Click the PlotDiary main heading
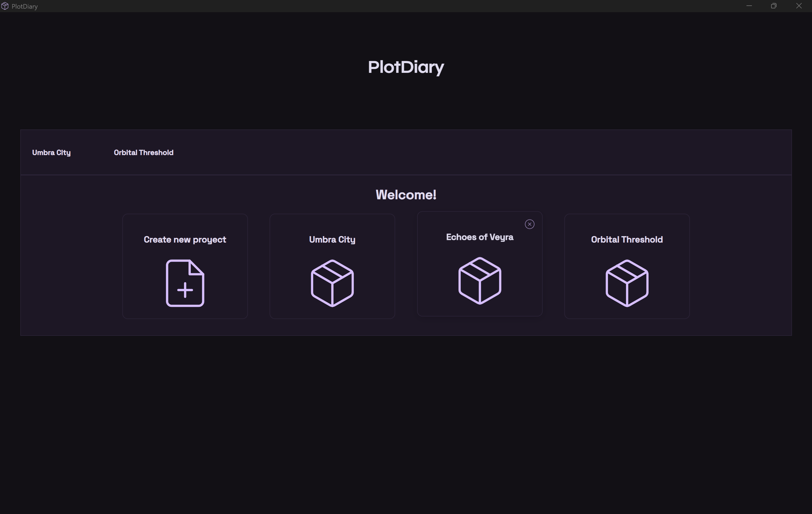The width and height of the screenshot is (812, 514). (406, 67)
